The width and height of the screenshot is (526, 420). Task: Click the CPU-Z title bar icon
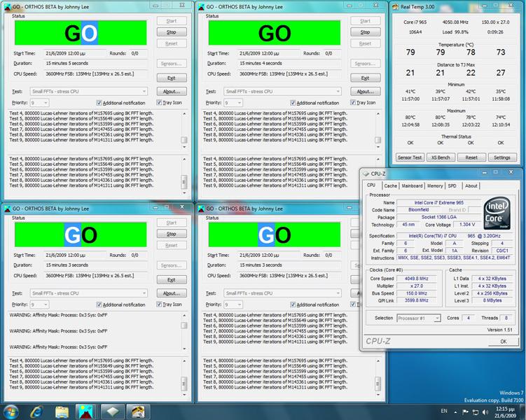(366, 174)
